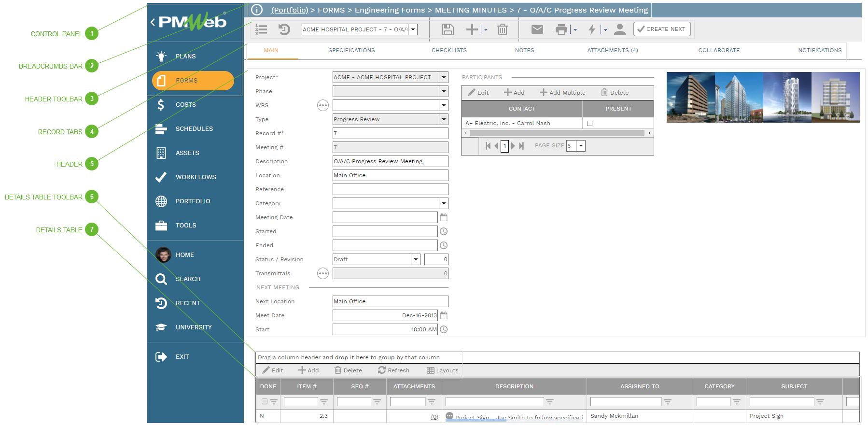
Task: Save the record with the floppy disk icon
Action: [448, 29]
